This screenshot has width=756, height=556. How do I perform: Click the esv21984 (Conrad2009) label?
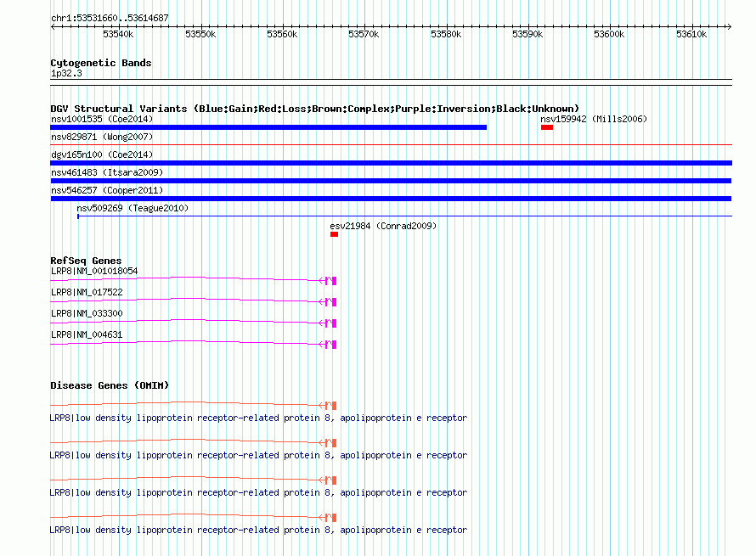point(383,226)
